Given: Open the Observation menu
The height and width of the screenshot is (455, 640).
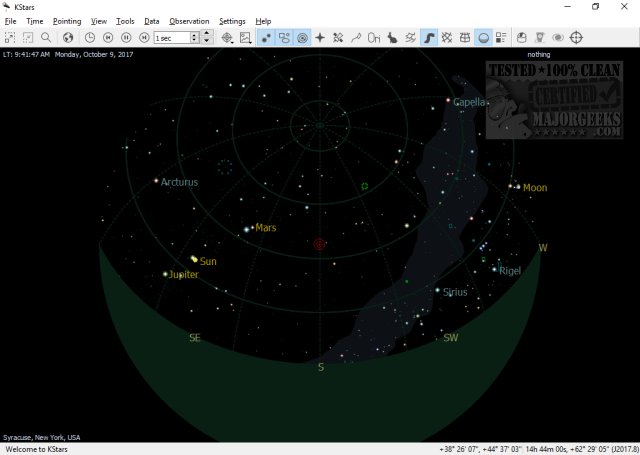Looking at the screenshot, I should [189, 21].
